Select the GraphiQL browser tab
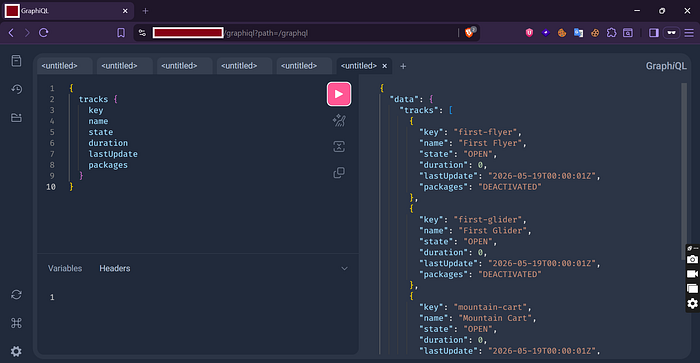700x363 pixels. 67,11
